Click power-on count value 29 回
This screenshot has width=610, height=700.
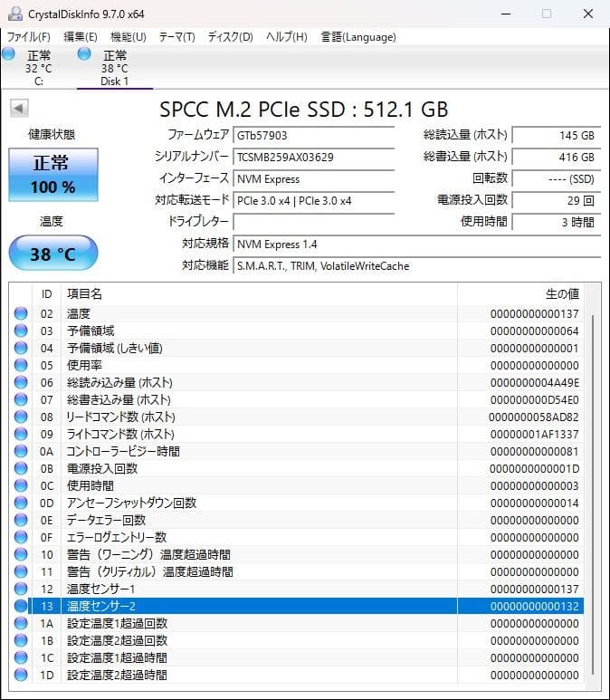556,201
